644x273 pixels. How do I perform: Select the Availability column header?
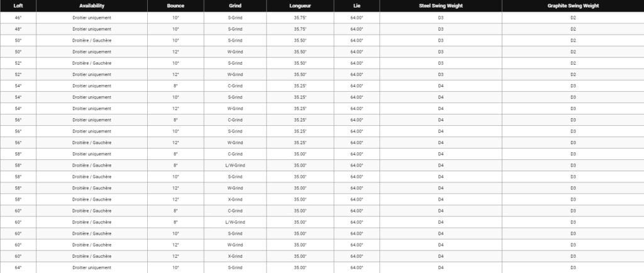pos(92,6)
